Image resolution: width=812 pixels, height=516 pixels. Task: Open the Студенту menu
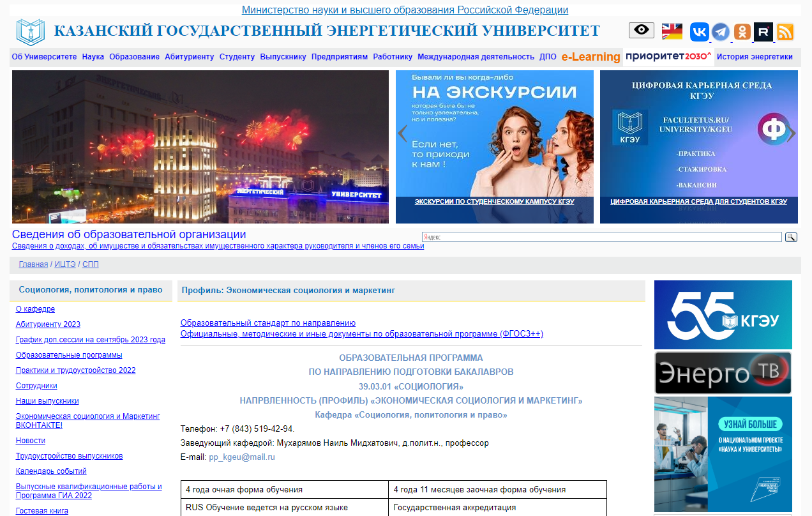click(x=237, y=57)
